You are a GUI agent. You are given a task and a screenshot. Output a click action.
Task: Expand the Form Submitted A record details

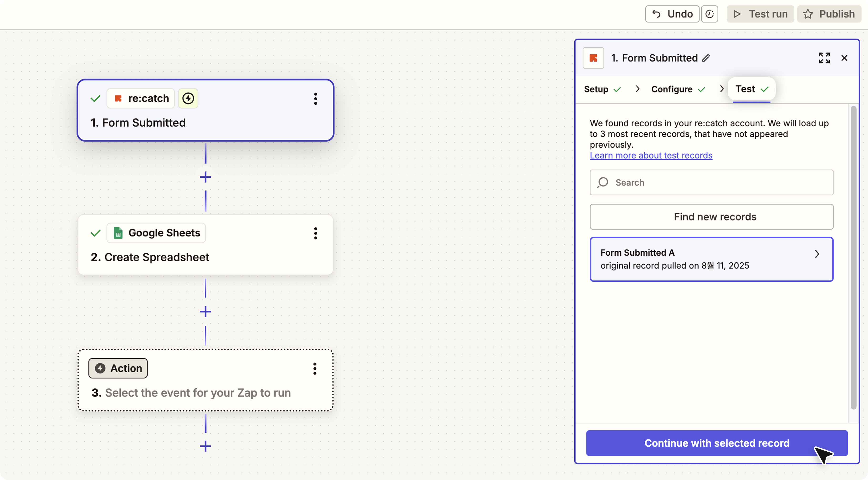tap(817, 254)
